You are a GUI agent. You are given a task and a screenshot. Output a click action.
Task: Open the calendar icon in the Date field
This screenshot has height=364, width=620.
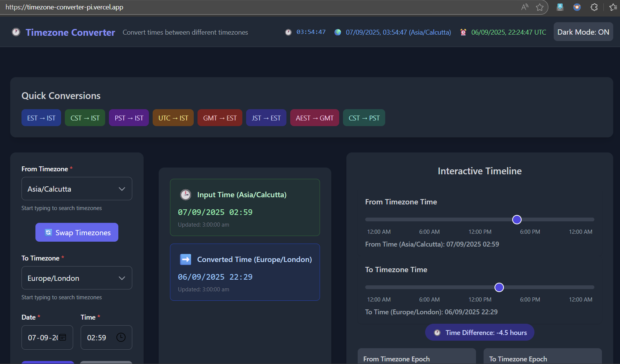point(62,337)
